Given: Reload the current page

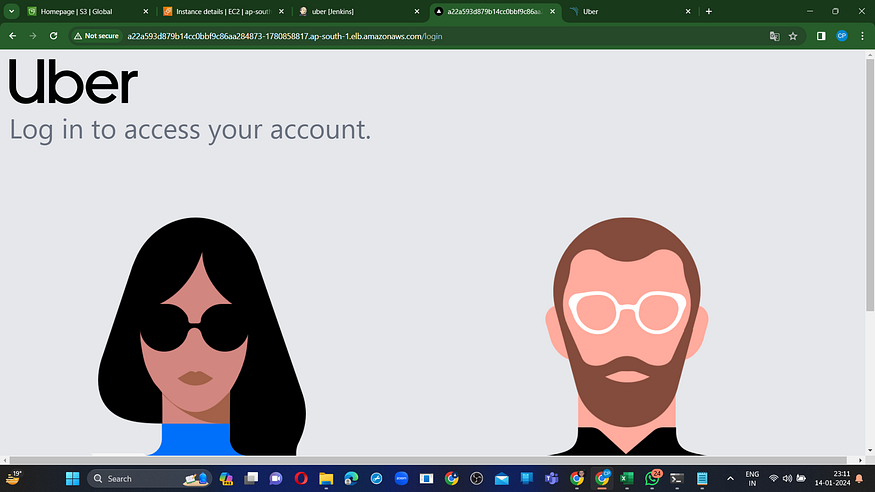Looking at the screenshot, I should (54, 36).
